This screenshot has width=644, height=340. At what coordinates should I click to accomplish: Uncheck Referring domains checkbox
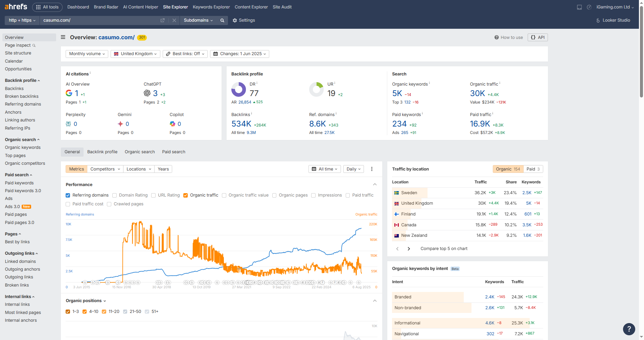68,195
